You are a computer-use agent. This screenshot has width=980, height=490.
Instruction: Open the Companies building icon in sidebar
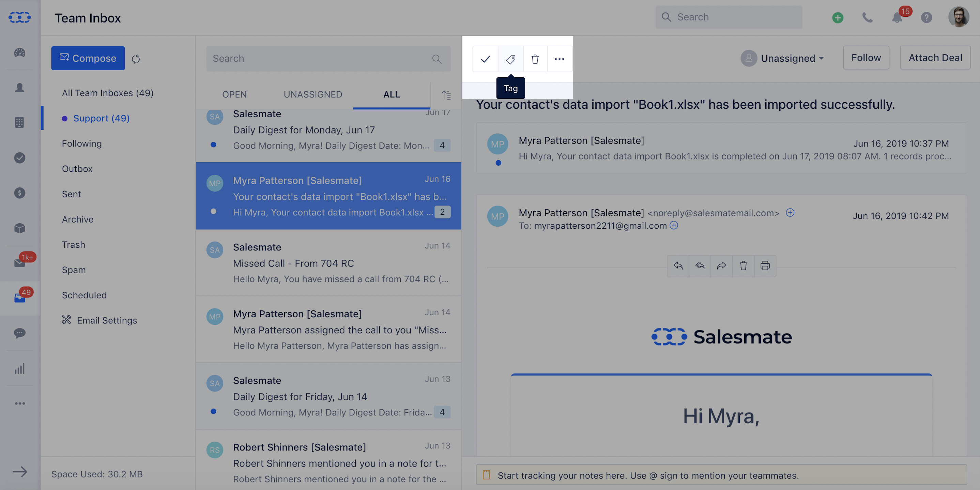coord(19,123)
